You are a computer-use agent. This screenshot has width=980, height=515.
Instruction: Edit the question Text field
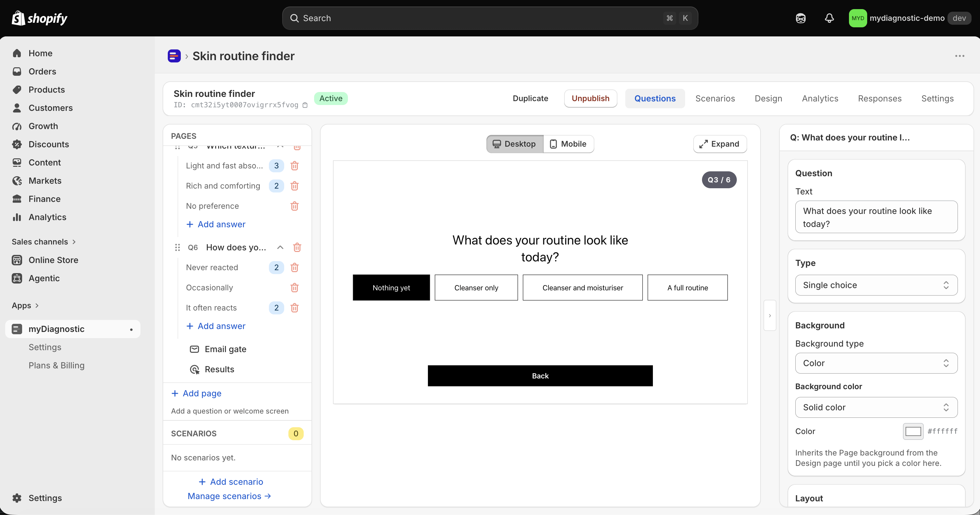(x=876, y=217)
